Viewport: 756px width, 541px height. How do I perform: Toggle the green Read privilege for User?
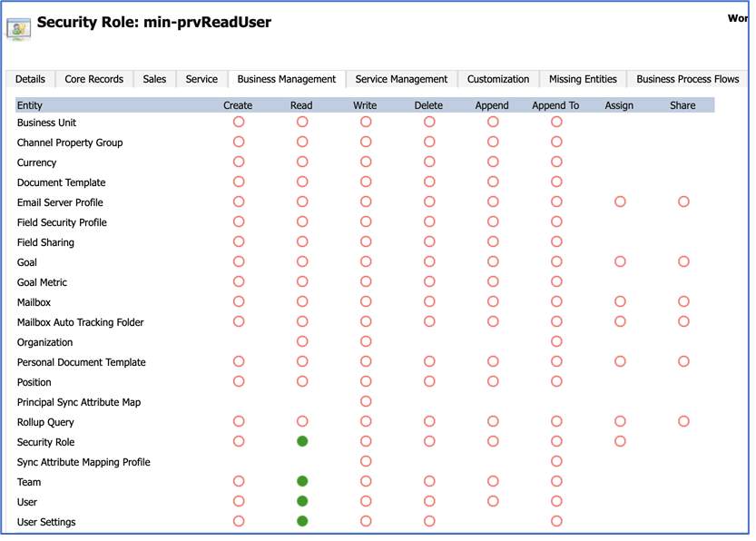pos(302,501)
